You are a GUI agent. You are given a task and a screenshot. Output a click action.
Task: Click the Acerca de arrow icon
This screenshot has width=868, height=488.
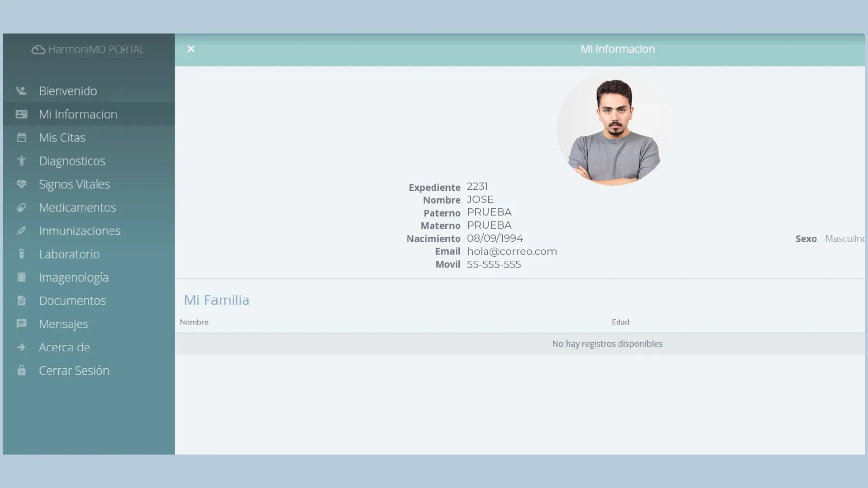point(21,347)
